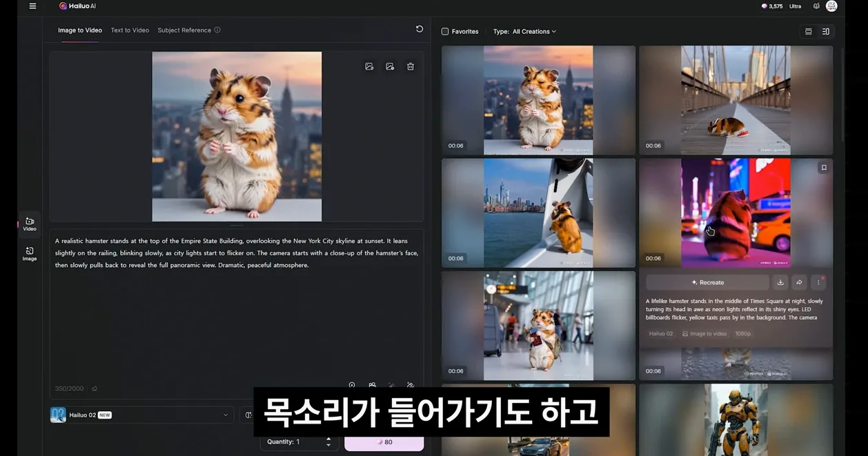The height and width of the screenshot is (456, 868).
Task: Open the Subject Reference tab
Action: tap(184, 30)
